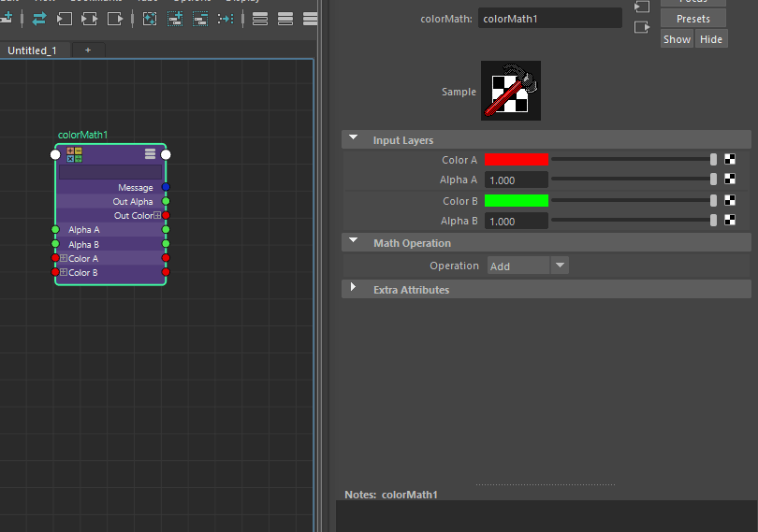Screen dimensions: 758x532
Task: Click the add selected nodes to graph icon
Action: (175, 18)
